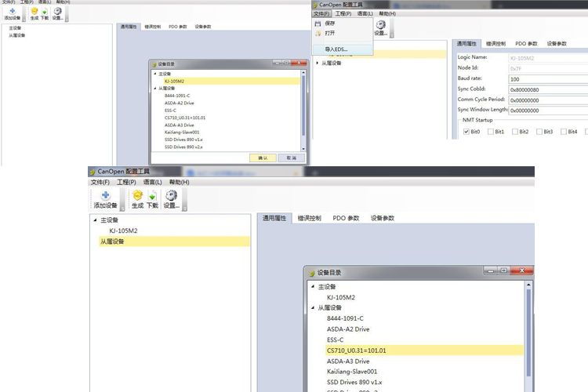Screen dimensions: 588x392
Task: Collapse 主设备 arrow in dialog with CS710 highlighted
Action: [x=312, y=287]
